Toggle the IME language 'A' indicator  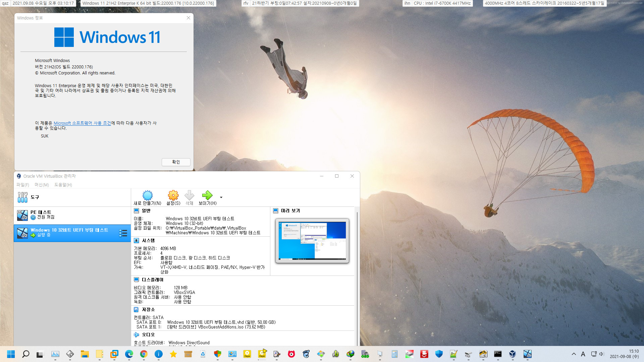tap(583, 354)
